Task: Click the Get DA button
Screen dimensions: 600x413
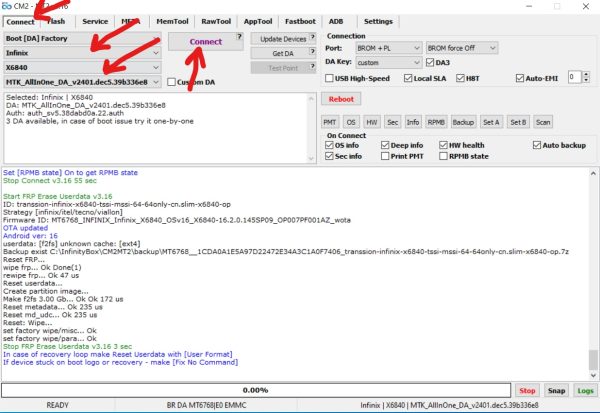Action: (283, 54)
